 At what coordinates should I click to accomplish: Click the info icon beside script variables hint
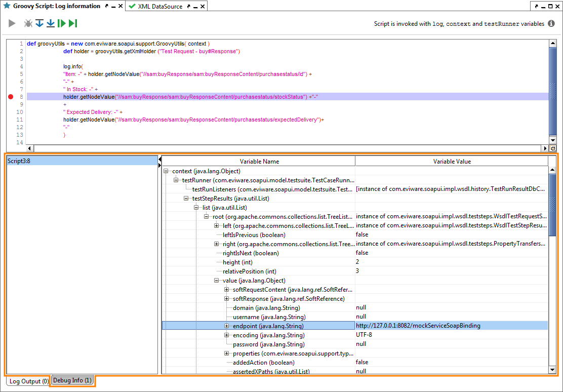[x=551, y=24]
